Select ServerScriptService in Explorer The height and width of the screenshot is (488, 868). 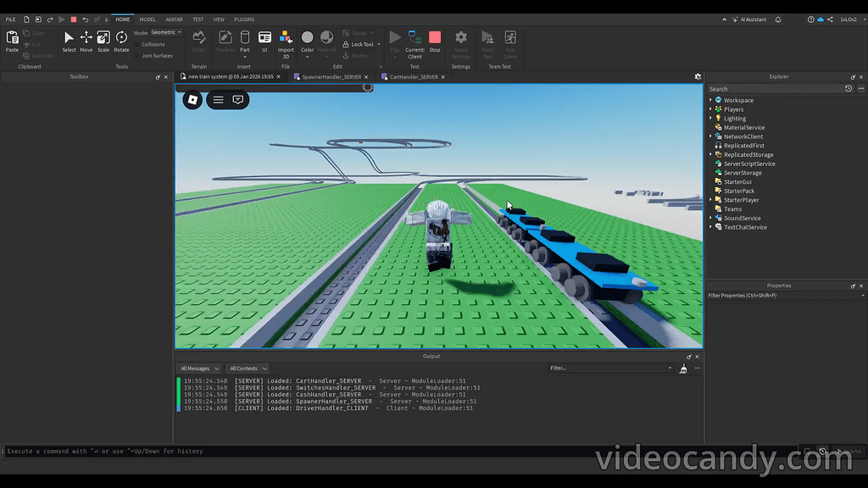tap(749, 164)
